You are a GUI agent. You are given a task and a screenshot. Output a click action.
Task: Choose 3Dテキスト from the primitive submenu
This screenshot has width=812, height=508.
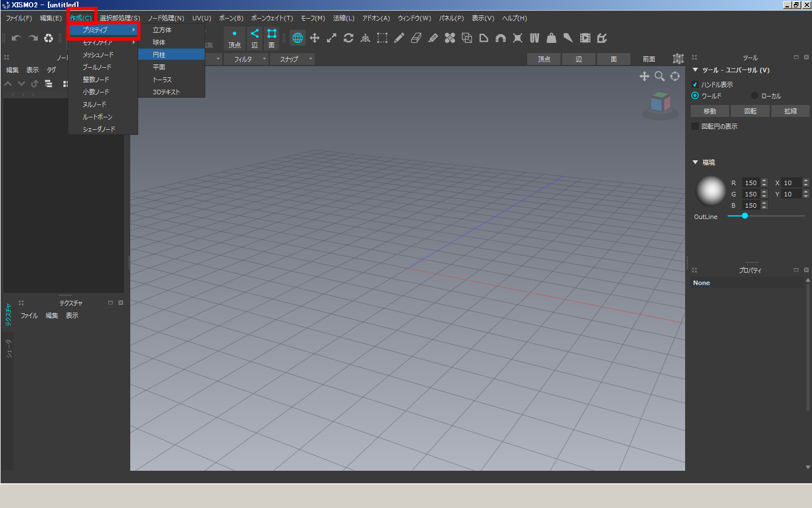(171, 92)
